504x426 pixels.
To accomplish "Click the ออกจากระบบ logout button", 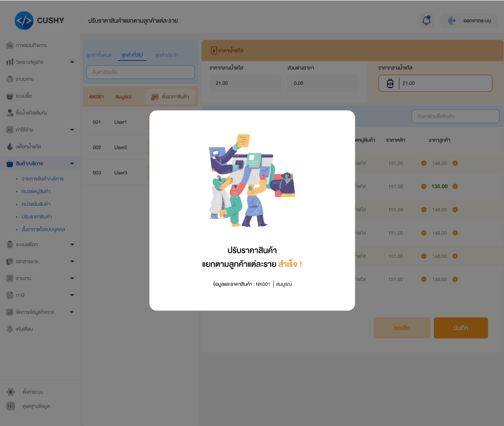I will 469,20.
